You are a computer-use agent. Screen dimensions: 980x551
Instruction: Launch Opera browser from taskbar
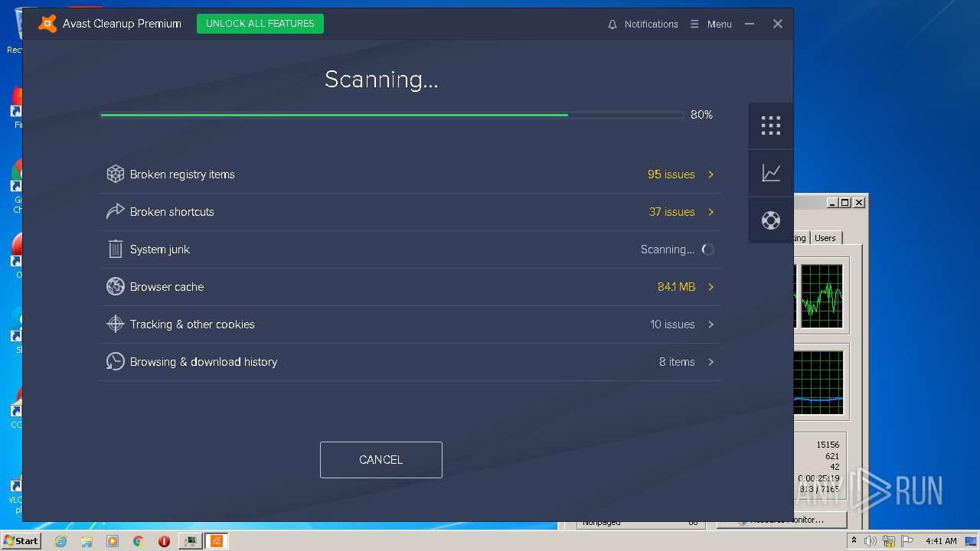click(165, 541)
